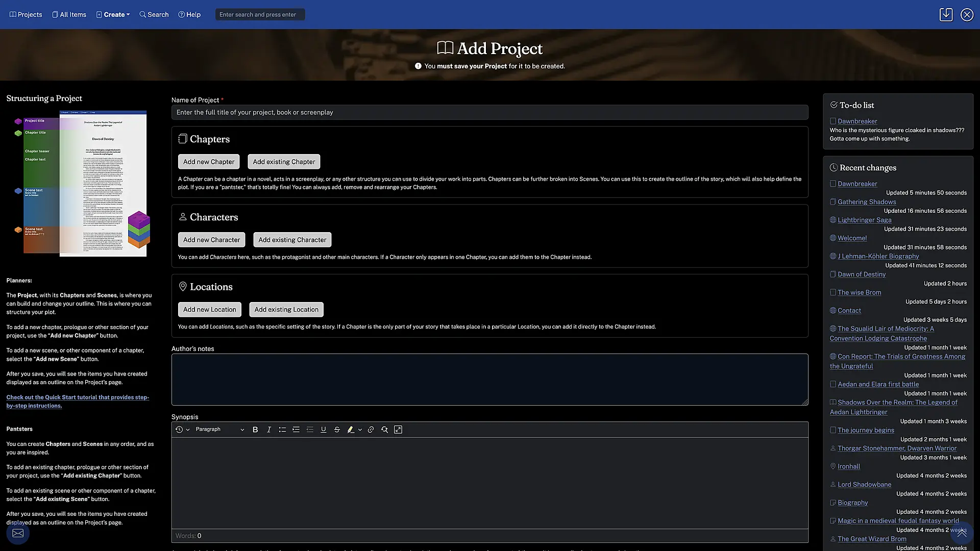Apply strikethrough in Synopsis editor
The image size is (980, 551).
pyautogui.click(x=337, y=430)
